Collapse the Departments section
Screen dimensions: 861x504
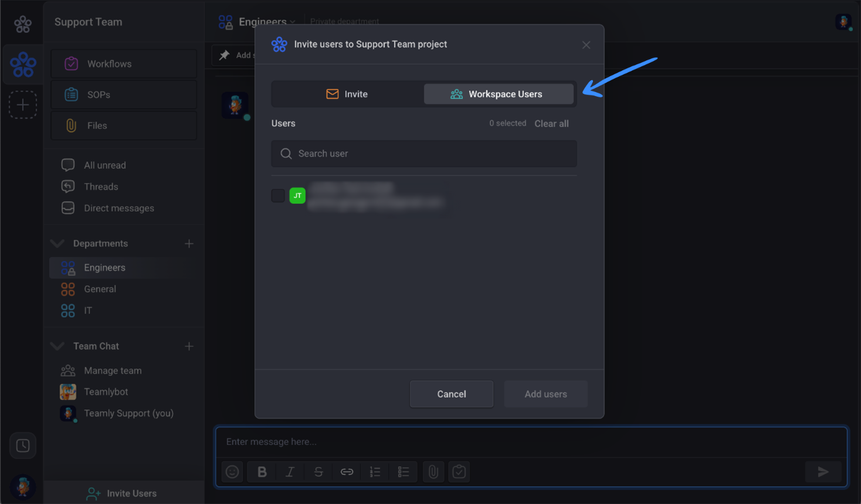click(57, 243)
